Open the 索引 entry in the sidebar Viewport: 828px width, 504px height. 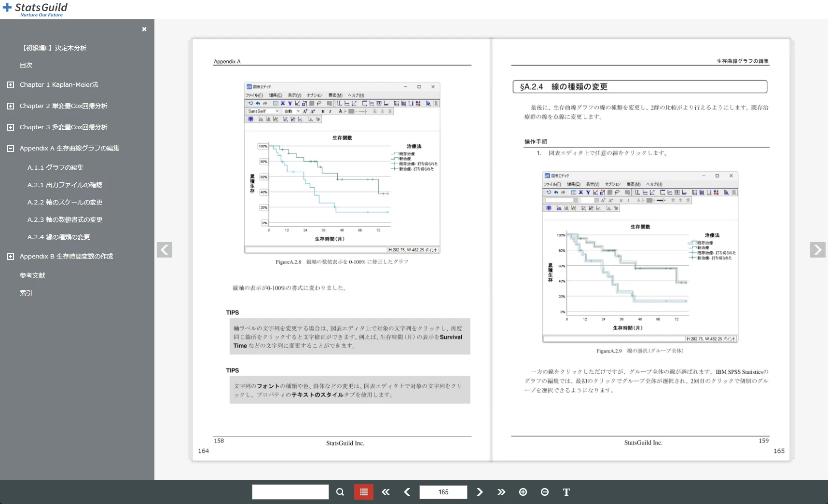click(x=26, y=292)
